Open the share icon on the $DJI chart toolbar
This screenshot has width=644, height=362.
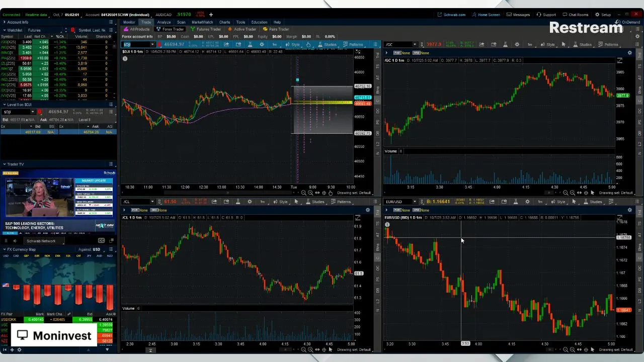[x=226, y=45]
